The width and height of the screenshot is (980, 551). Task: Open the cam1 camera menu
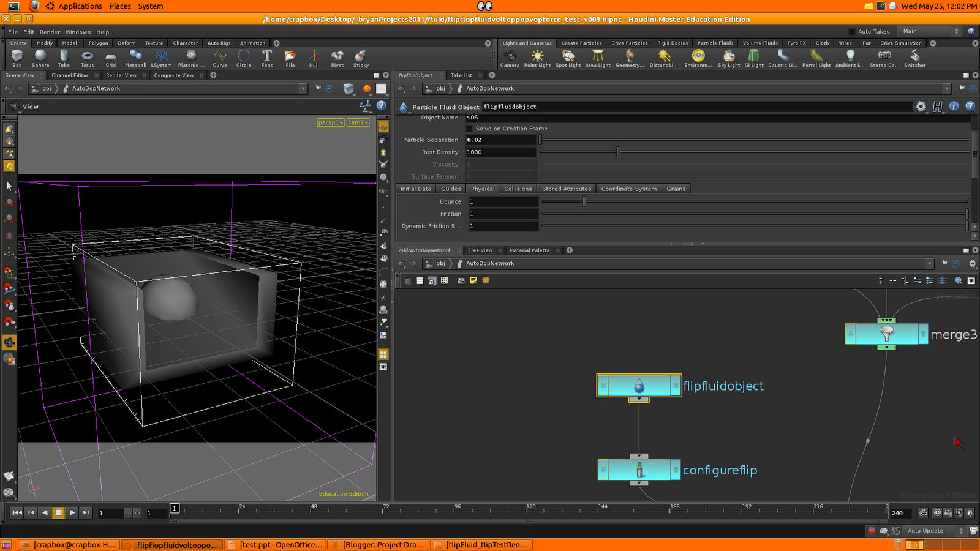pos(358,122)
